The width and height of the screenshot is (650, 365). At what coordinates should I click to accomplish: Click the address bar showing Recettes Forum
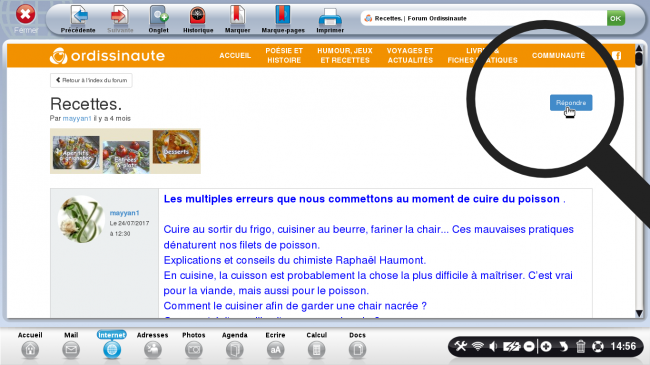tap(483, 18)
